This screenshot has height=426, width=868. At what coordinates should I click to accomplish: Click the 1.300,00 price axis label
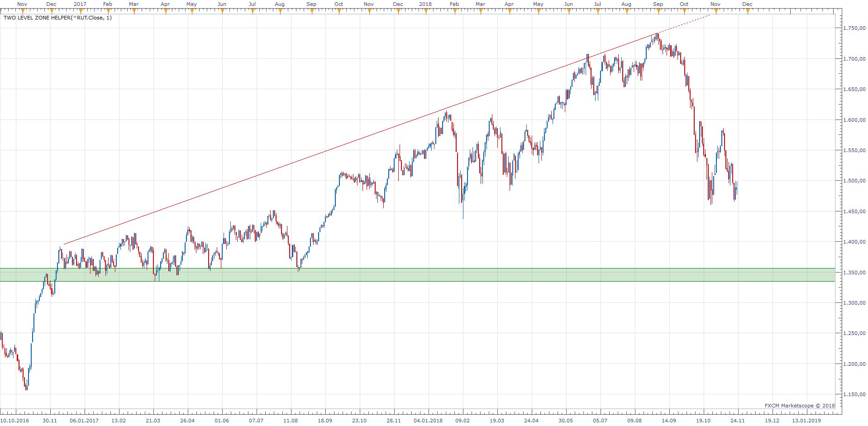854,303
